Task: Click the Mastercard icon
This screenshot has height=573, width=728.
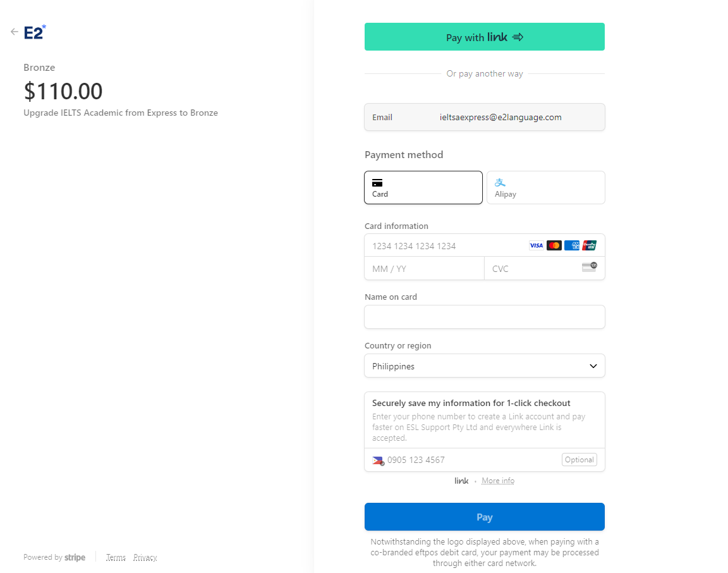Action: 554,245
